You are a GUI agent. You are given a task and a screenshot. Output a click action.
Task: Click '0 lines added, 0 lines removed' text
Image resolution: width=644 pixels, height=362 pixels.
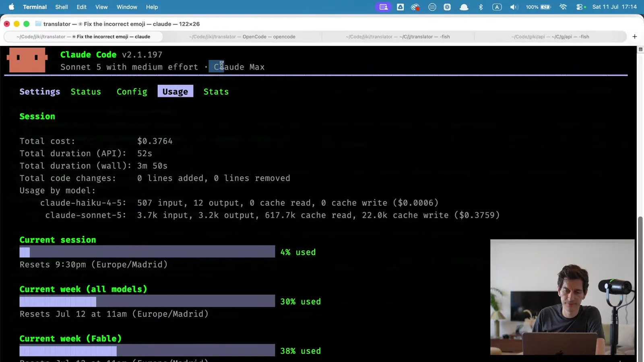[213, 178]
